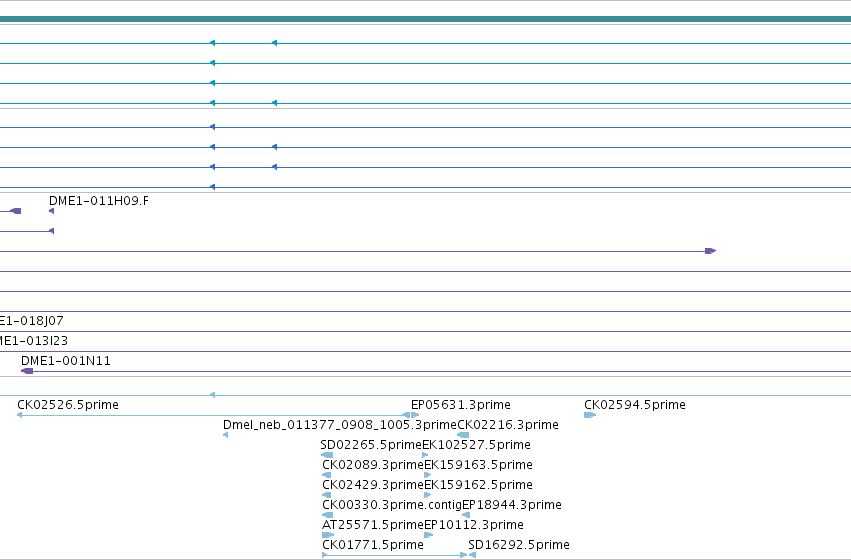
Task: Click the arrow glyph for EP10112.3prime
Action: point(428,535)
